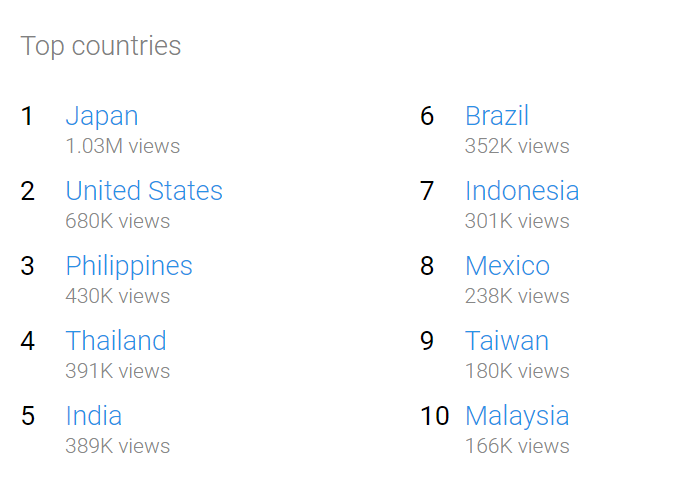
Task: Click the 391K views label under Thailand
Action: tap(117, 371)
